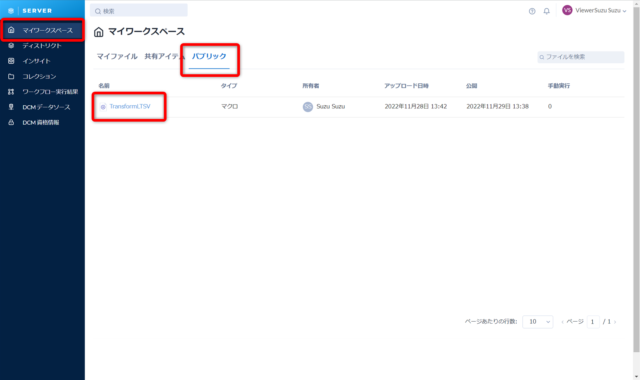Sort by the 手動実行 column header
Image resolution: width=640 pixels, height=380 pixels.
click(x=559, y=86)
